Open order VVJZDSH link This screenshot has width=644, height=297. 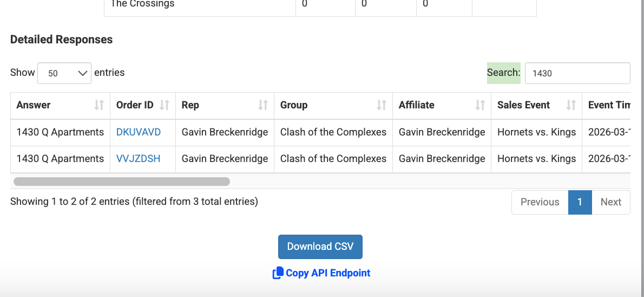138,159
